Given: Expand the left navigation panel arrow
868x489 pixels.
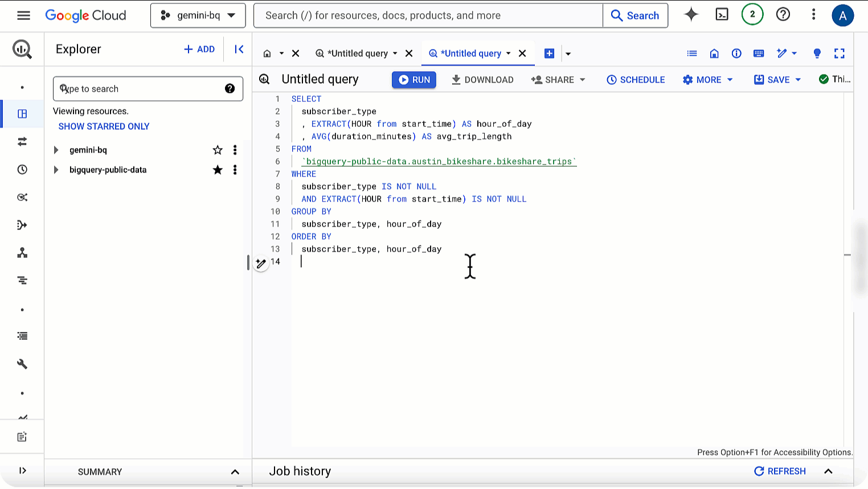Looking at the screenshot, I should pos(22,471).
